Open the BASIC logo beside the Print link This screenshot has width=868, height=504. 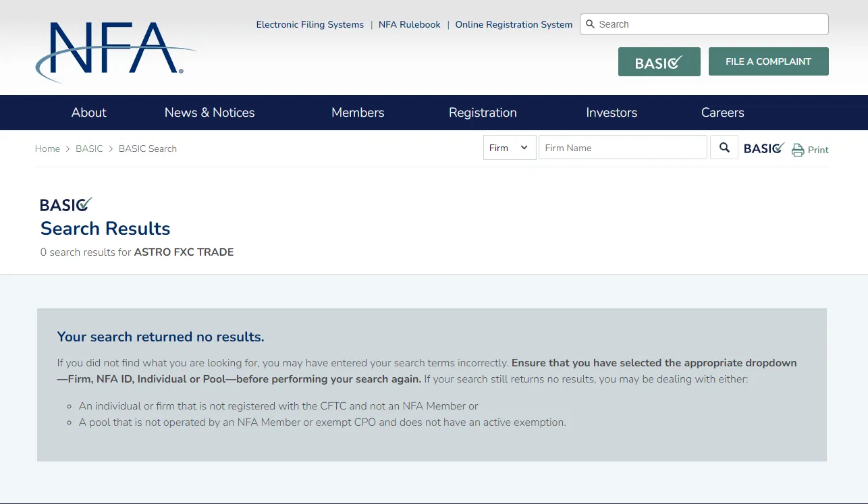pos(764,148)
